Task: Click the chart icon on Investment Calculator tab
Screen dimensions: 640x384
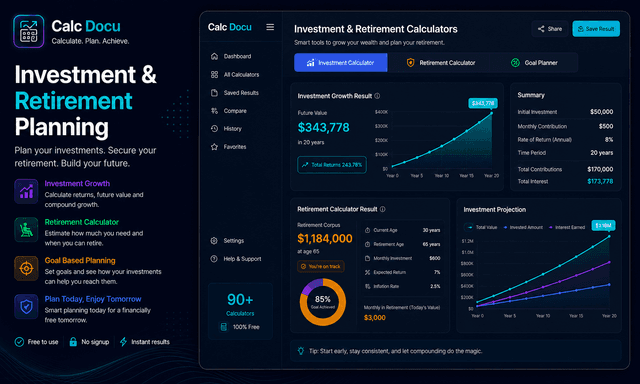Action: [311, 62]
